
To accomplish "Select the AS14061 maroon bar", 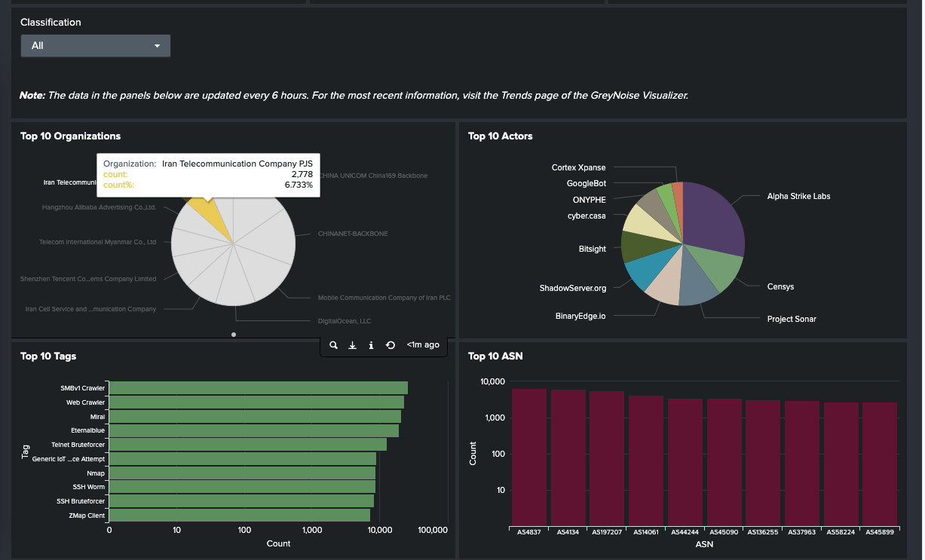I will point(646,461).
